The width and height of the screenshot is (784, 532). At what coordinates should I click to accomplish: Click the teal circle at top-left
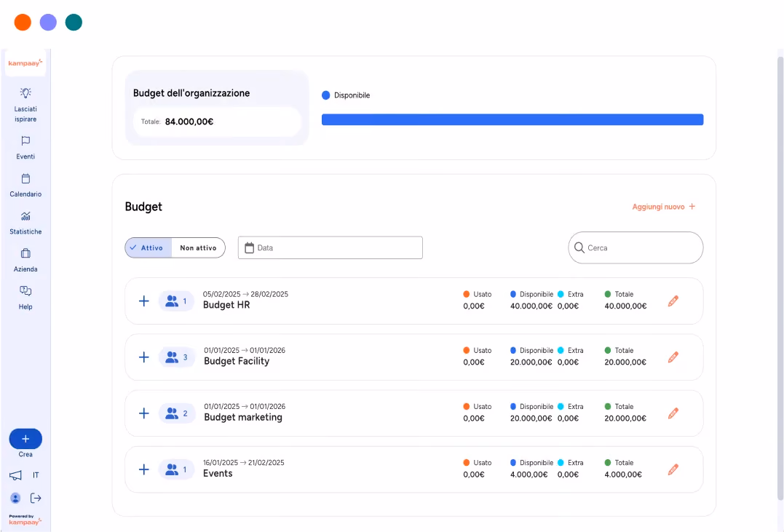(74, 22)
